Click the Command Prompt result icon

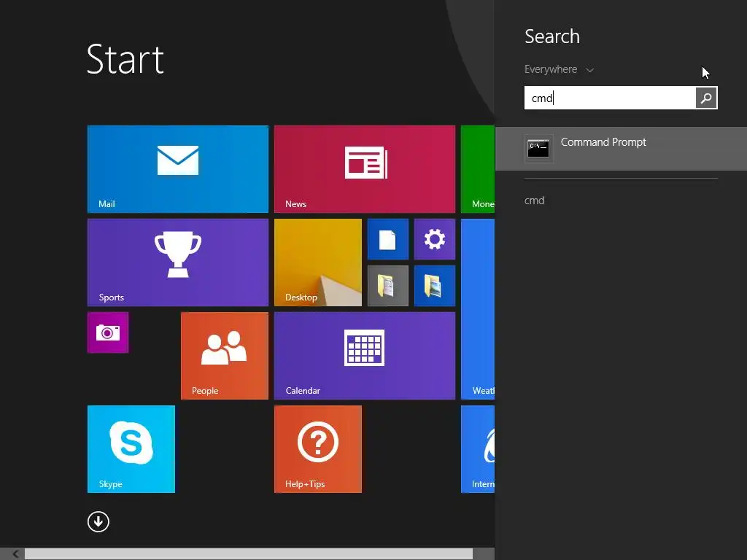click(x=539, y=149)
